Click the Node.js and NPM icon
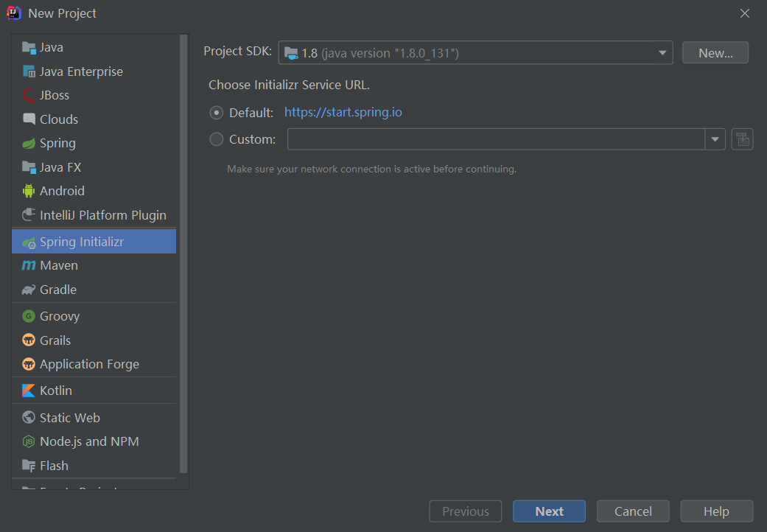 [x=29, y=441]
